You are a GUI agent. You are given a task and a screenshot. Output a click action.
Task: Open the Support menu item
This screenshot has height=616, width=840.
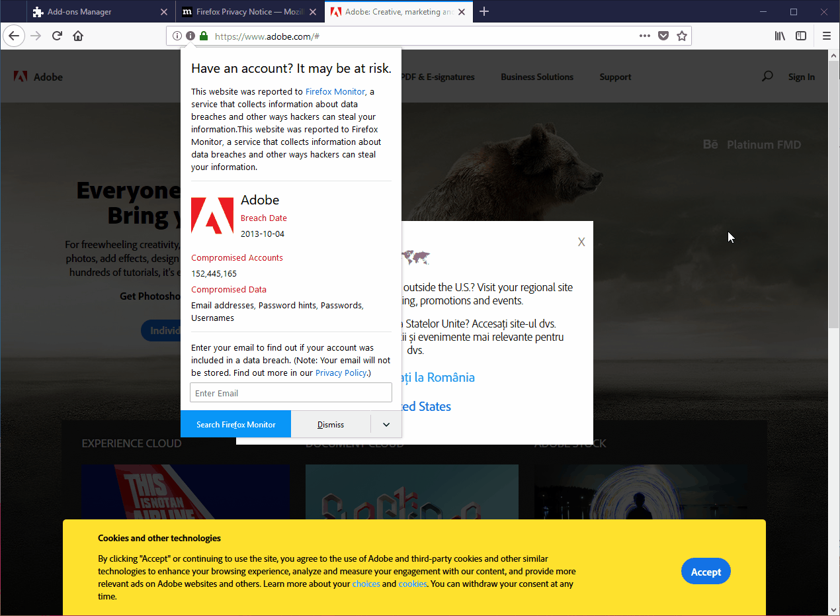point(615,77)
